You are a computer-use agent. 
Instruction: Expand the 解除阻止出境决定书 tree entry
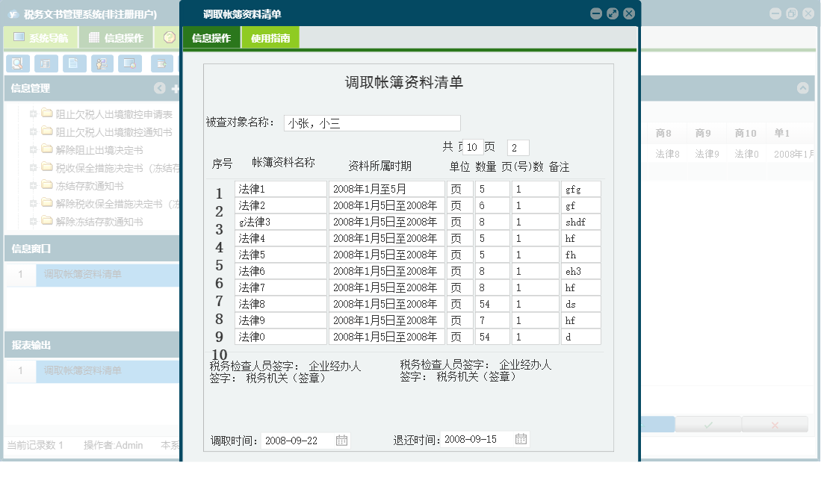[x=33, y=149]
